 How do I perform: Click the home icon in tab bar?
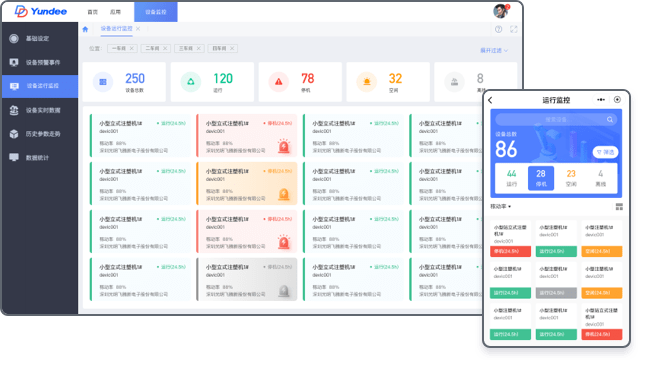tap(85, 29)
